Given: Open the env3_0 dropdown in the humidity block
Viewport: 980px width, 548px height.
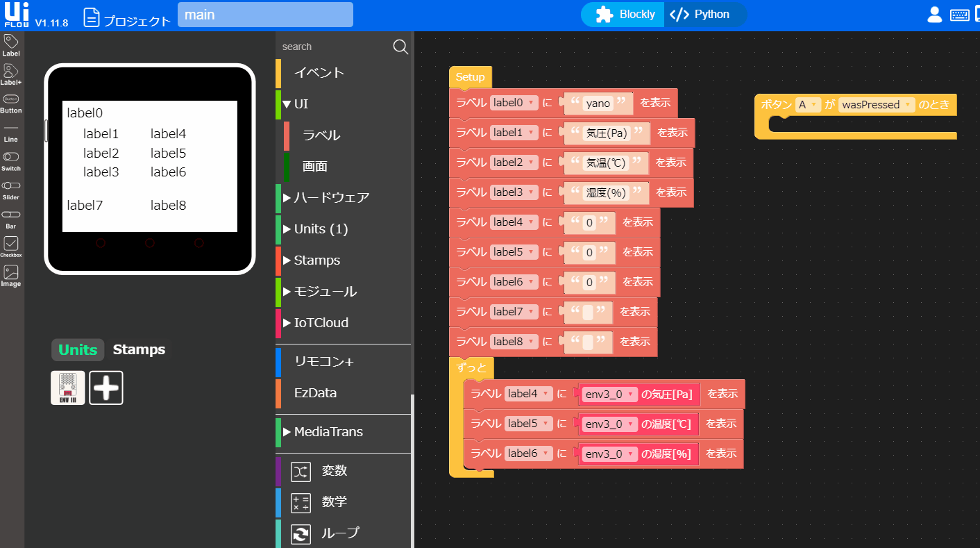Looking at the screenshot, I should pos(609,453).
